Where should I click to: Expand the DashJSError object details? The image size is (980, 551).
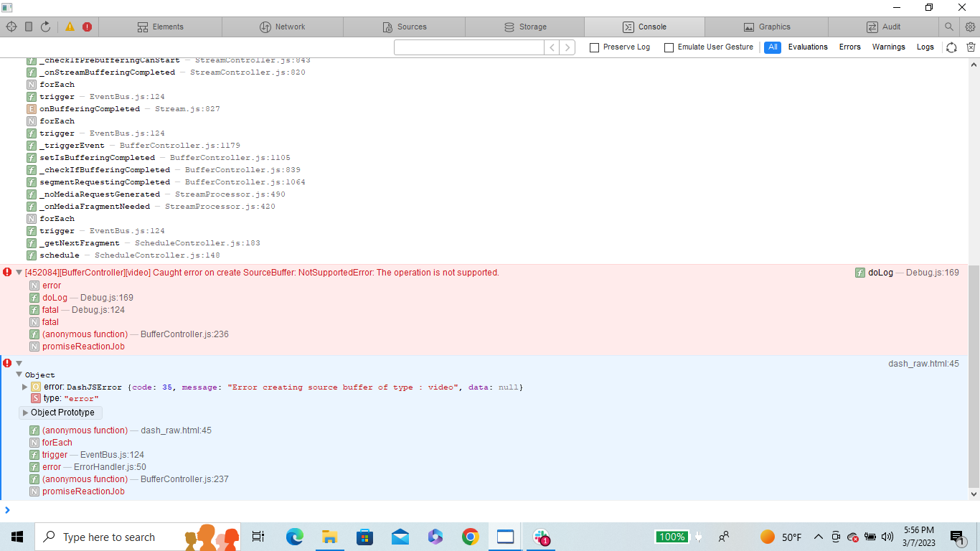point(24,387)
